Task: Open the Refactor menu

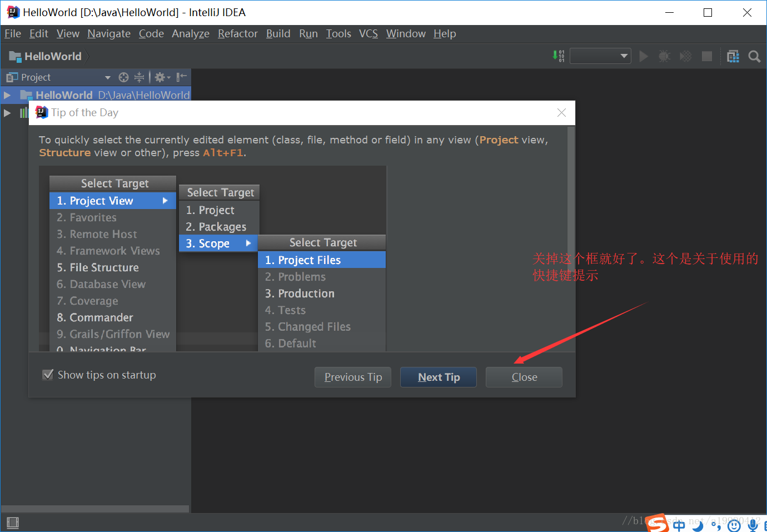Action: pyautogui.click(x=238, y=34)
